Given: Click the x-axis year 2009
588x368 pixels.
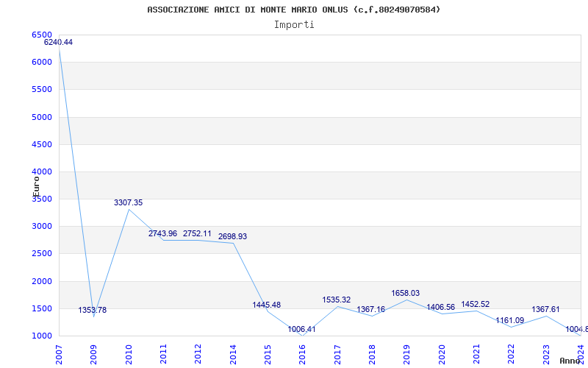Looking at the screenshot, I should (94, 355).
